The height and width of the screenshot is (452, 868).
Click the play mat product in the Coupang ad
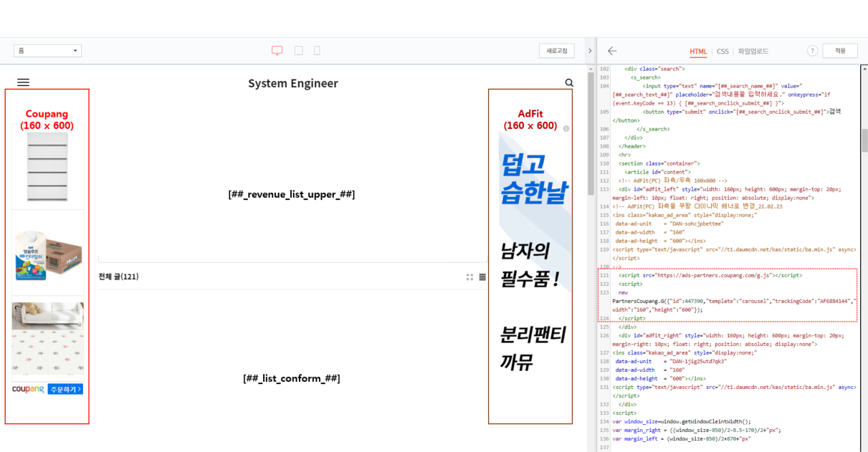(47, 338)
